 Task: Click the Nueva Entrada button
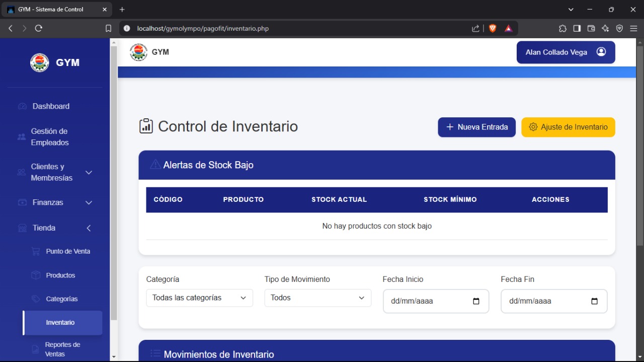(x=476, y=127)
